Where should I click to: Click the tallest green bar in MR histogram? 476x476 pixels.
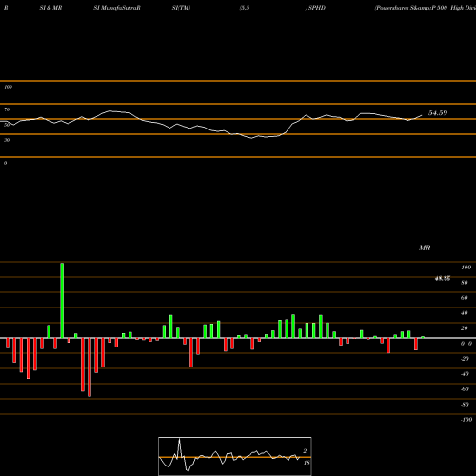click(62, 300)
